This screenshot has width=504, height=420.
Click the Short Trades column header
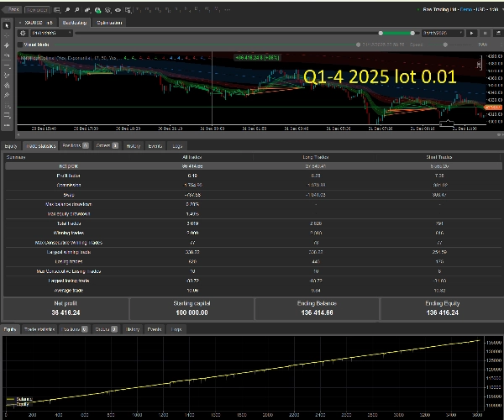pos(439,157)
